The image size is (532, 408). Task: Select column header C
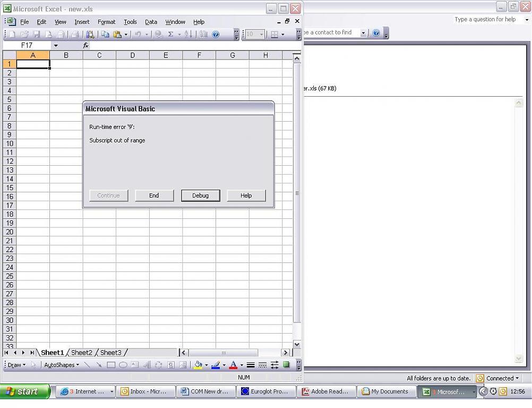[x=99, y=55]
